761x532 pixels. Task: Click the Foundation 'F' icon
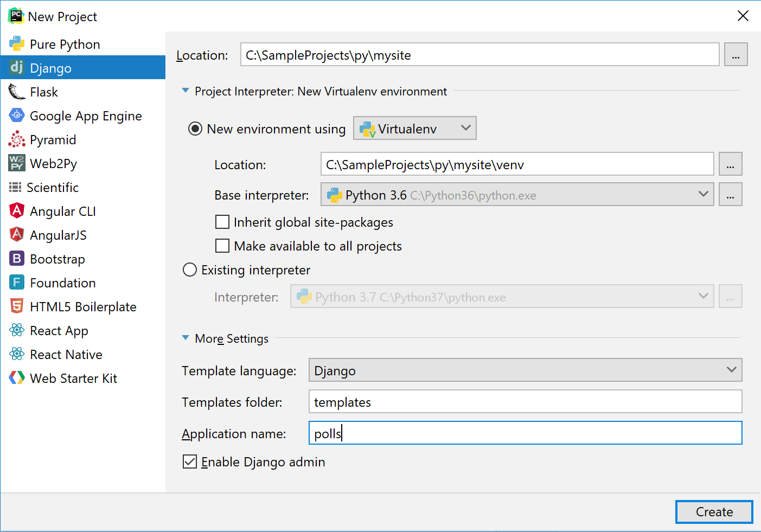pos(17,282)
